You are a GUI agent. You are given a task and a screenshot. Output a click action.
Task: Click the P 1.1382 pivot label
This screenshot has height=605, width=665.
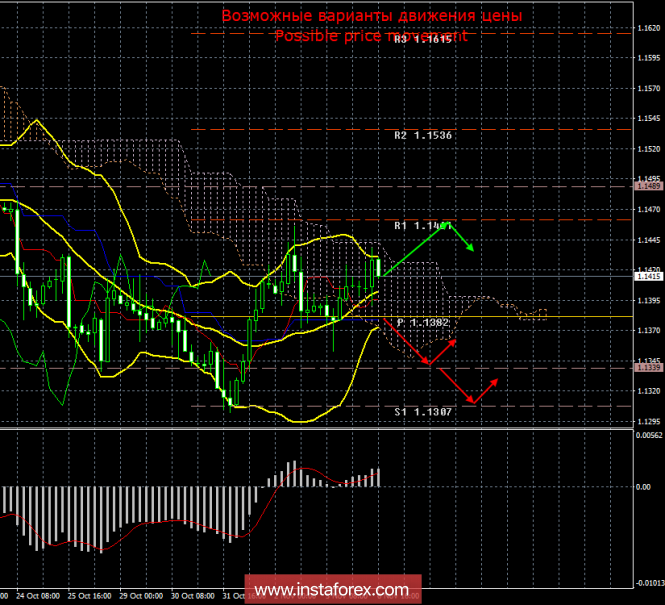tap(423, 323)
